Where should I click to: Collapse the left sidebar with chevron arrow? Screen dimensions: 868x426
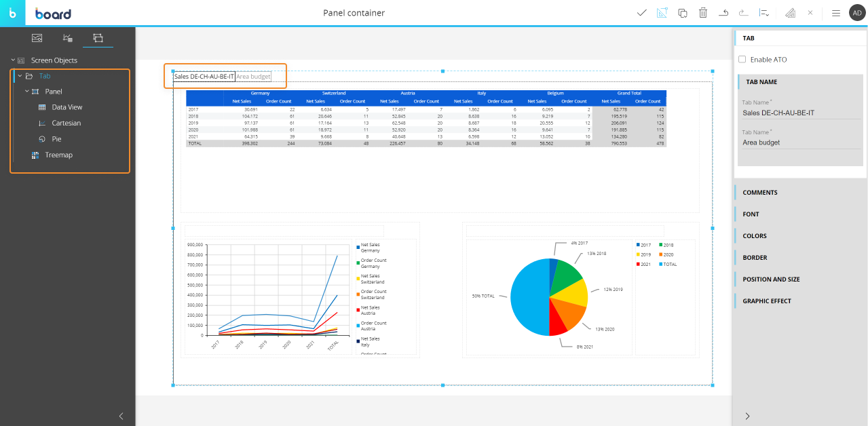pos(121,416)
